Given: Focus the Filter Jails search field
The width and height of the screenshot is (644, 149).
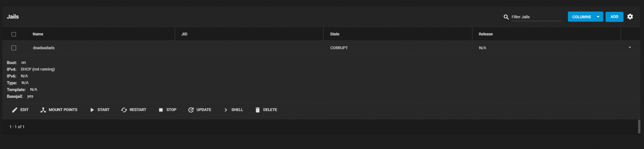Looking at the screenshot, I should pos(537,17).
